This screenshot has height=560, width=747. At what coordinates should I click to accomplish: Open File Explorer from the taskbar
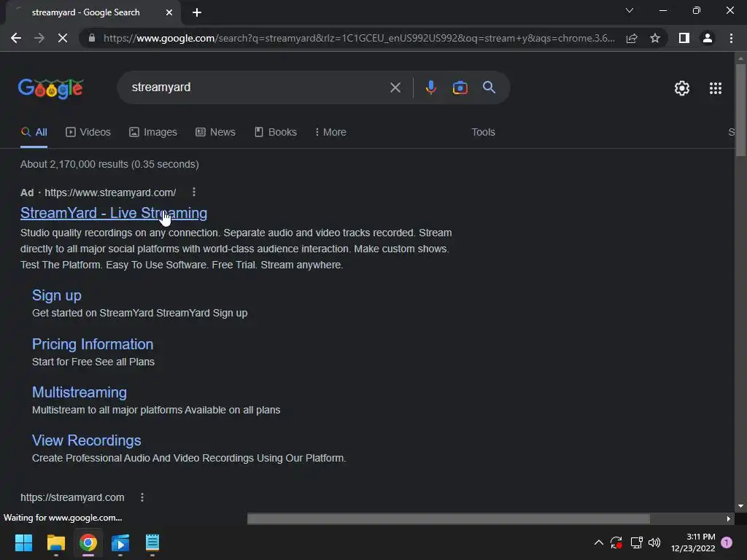(x=55, y=542)
